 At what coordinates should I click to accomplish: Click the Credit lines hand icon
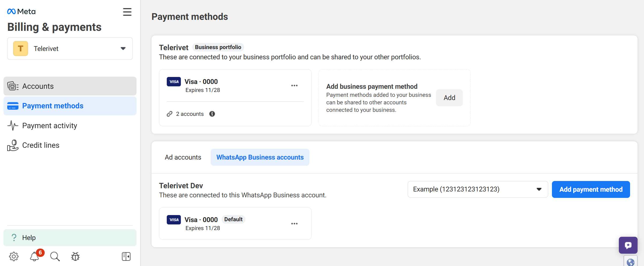point(13,145)
